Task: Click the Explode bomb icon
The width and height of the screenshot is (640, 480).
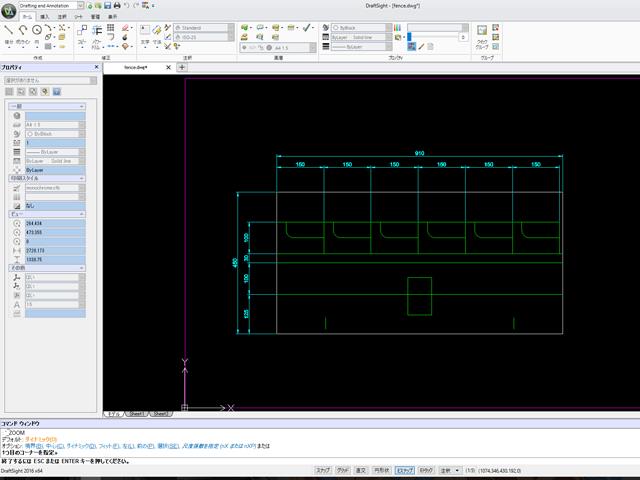Action: 125,37
